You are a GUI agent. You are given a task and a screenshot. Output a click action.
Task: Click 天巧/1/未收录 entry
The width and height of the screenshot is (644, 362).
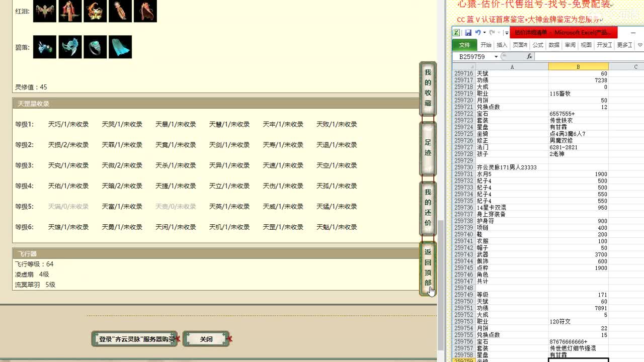(68, 124)
